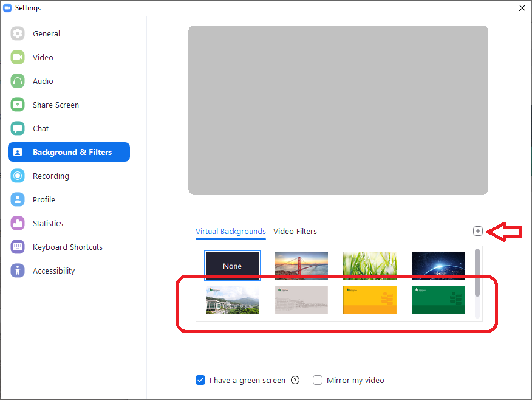
Task: Click the Profile avatar icon
Action: [18, 199]
